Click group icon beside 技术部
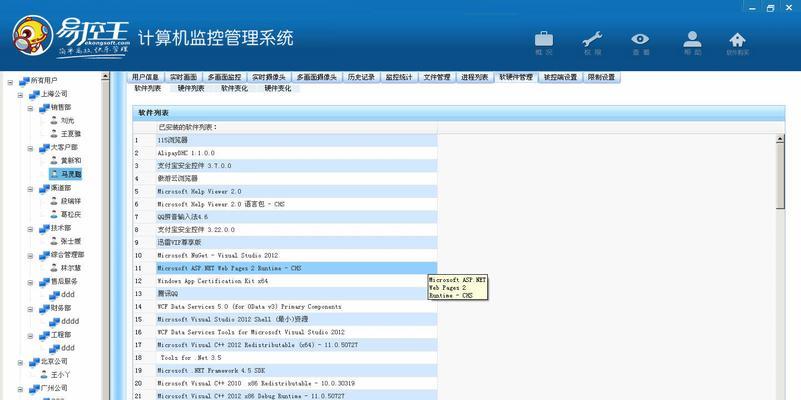Viewport: 801px width, 400px height. coord(44,228)
